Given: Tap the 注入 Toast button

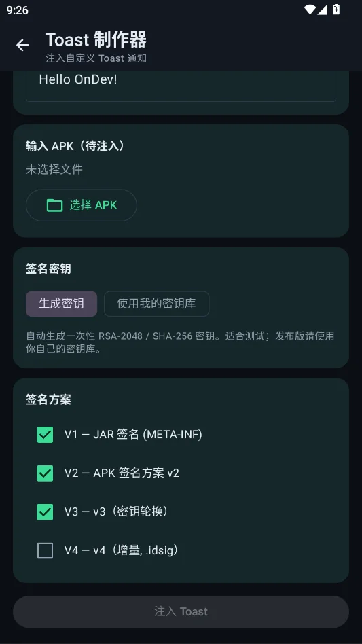Looking at the screenshot, I should tap(181, 611).
